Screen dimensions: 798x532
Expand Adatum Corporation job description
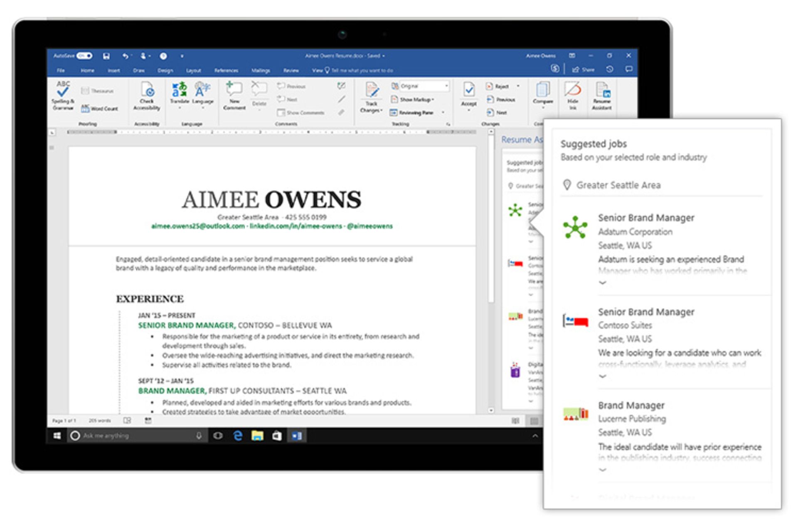(602, 283)
